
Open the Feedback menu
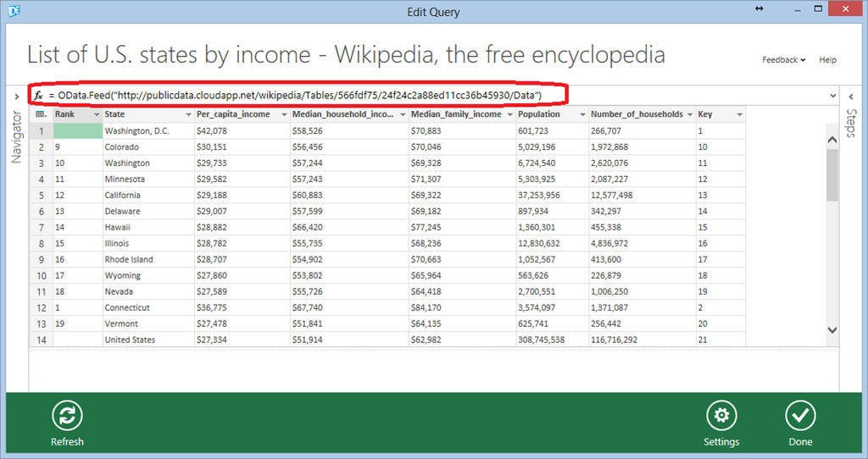(x=783, y=60)
